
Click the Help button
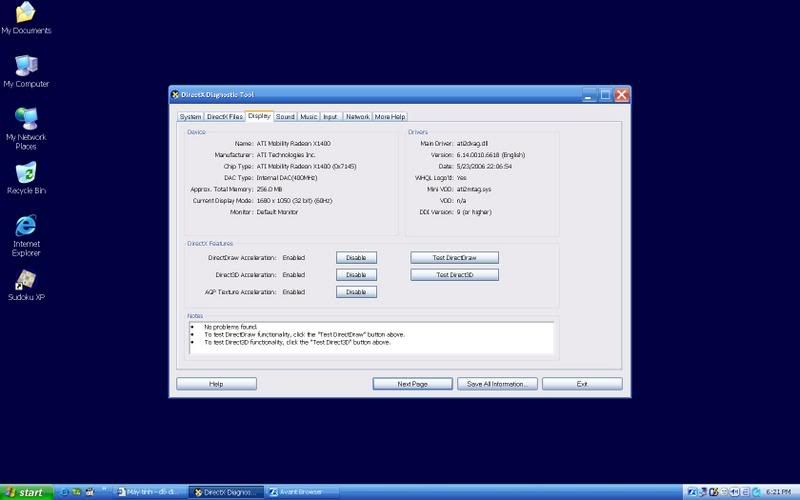(x=216, y=384)
